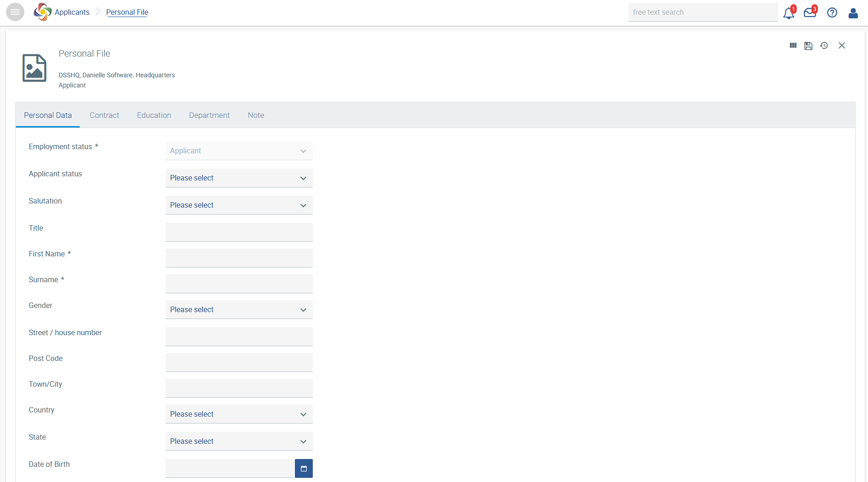Open the Department tab
This screenshot has height=482, width=868.
209,115
